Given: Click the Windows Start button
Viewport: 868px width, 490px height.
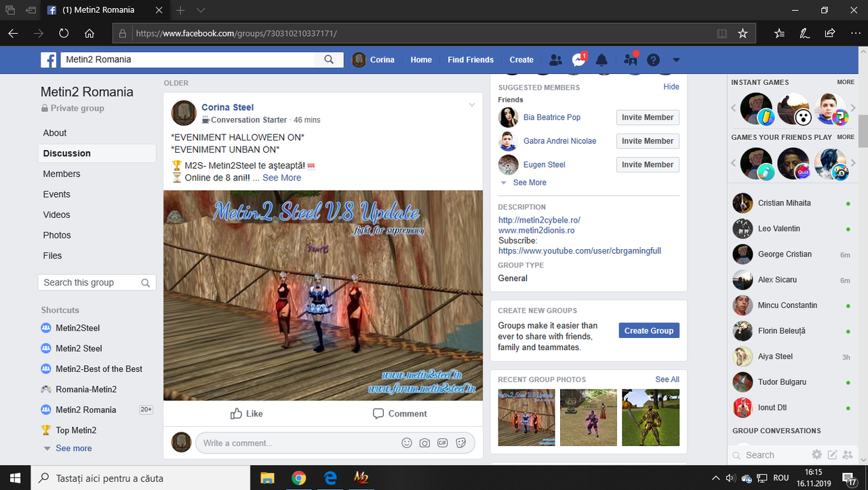Looking at the screenshot, I should pos(16,478).
